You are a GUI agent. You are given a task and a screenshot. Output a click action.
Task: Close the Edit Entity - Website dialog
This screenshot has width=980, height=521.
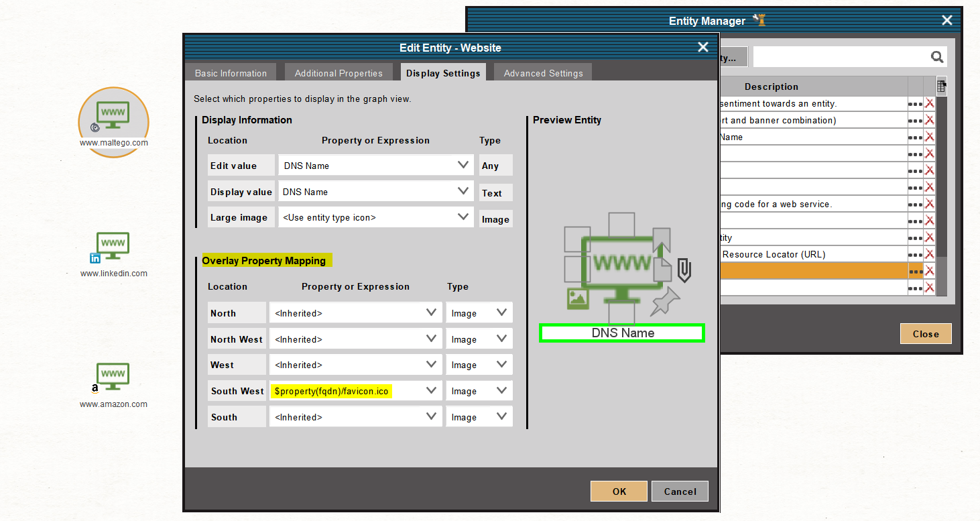(702, 47)
